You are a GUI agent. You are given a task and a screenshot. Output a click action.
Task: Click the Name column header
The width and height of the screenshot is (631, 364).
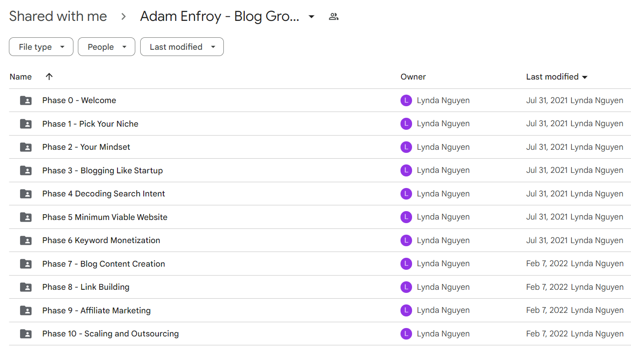(20, 76)
